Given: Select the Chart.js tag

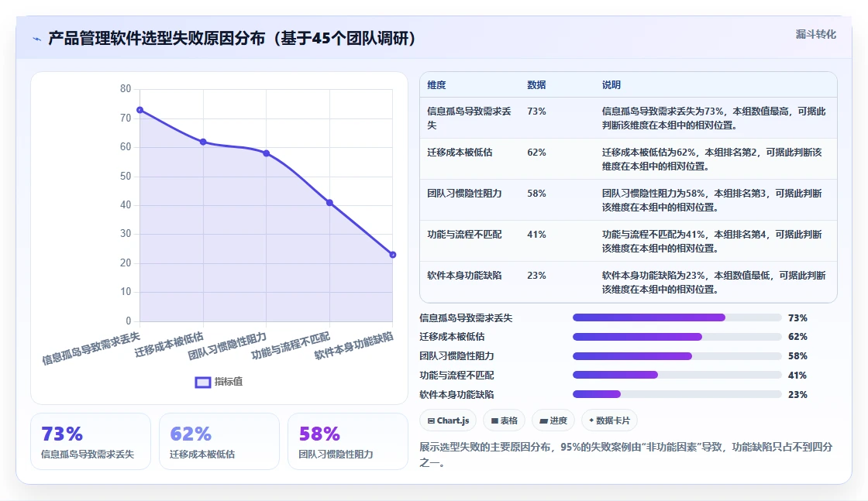Looking at the screenshot, I should coord(449,420).
